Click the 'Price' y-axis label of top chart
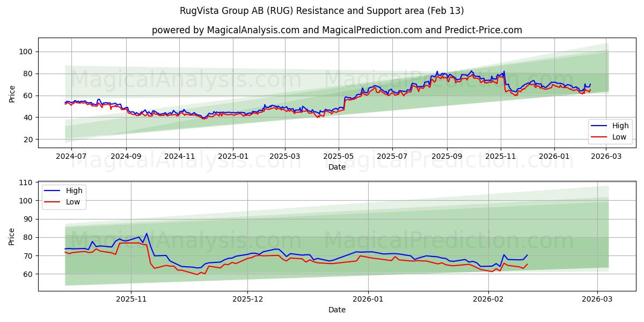This screenshot has width=644, height=322. coord(12,93)
